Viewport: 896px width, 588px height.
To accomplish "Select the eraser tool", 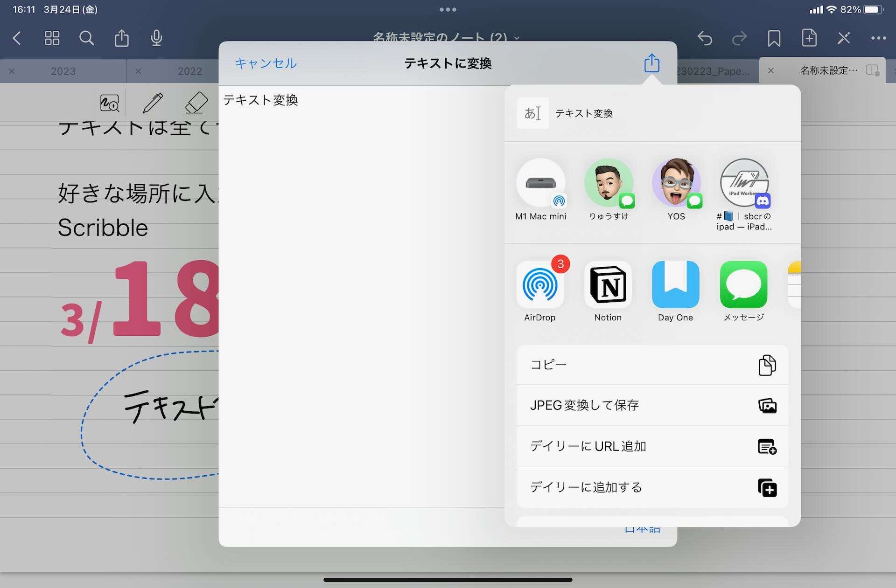I will [196, 103].
